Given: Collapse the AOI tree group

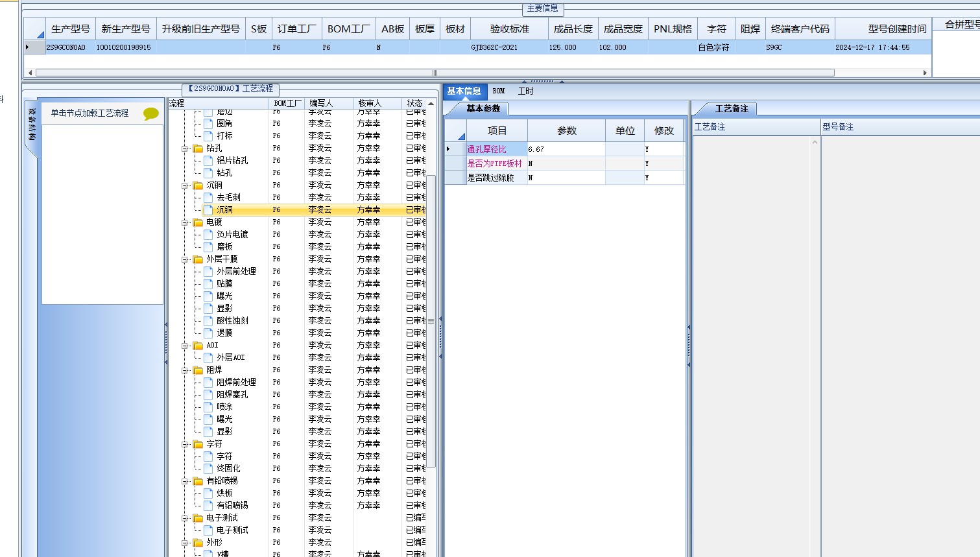Looking at the screenshot, I should 185,346.
